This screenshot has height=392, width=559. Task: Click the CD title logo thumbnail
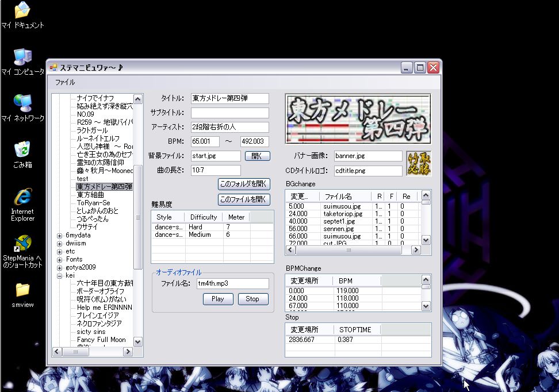pos(419,164)
